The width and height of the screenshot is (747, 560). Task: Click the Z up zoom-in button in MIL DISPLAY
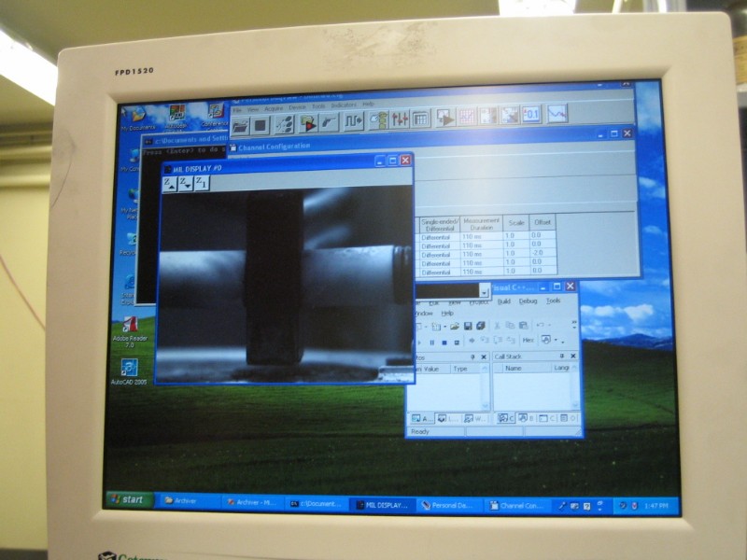[170, 184]
